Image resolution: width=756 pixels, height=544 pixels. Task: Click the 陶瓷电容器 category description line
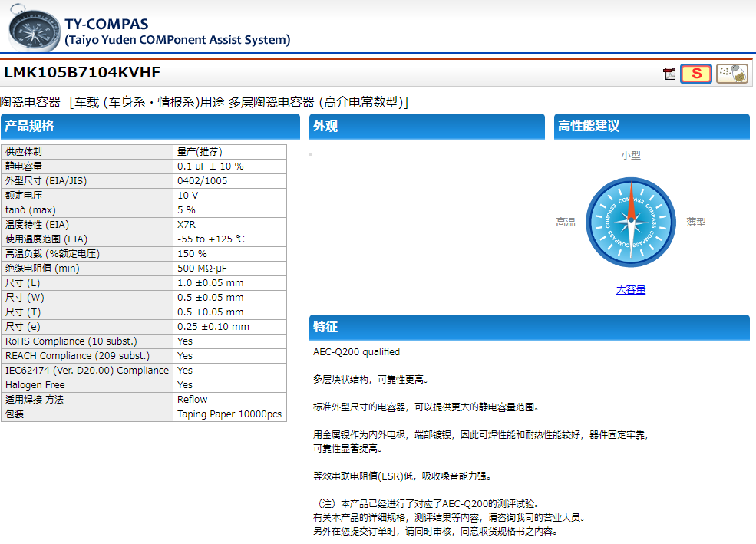coord(204,102)
